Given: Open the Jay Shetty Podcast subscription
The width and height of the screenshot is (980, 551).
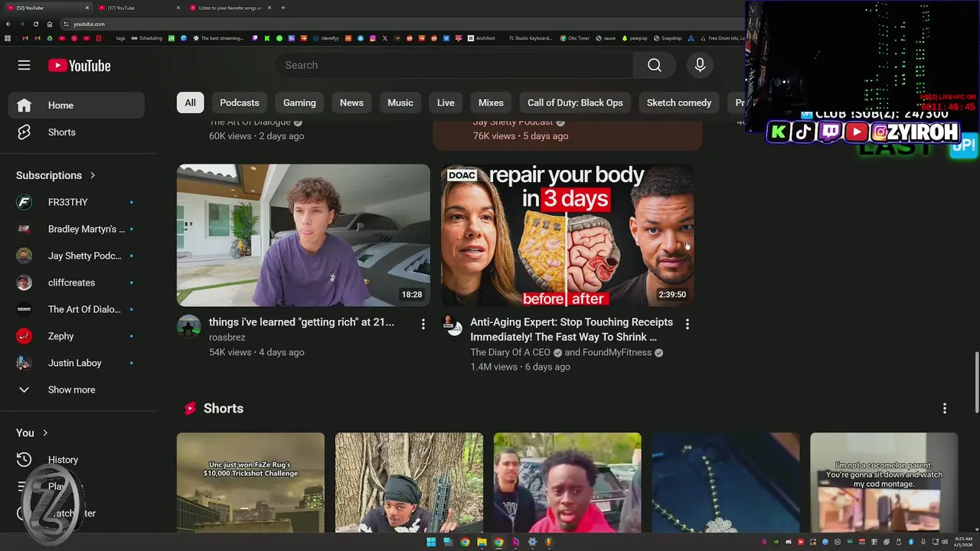Looking at the screenshot, I should click(x=77, y=256).
